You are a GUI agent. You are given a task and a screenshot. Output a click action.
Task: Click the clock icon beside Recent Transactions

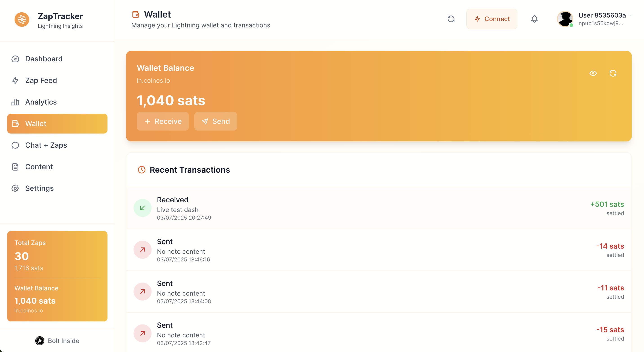[x=141, y=170]
